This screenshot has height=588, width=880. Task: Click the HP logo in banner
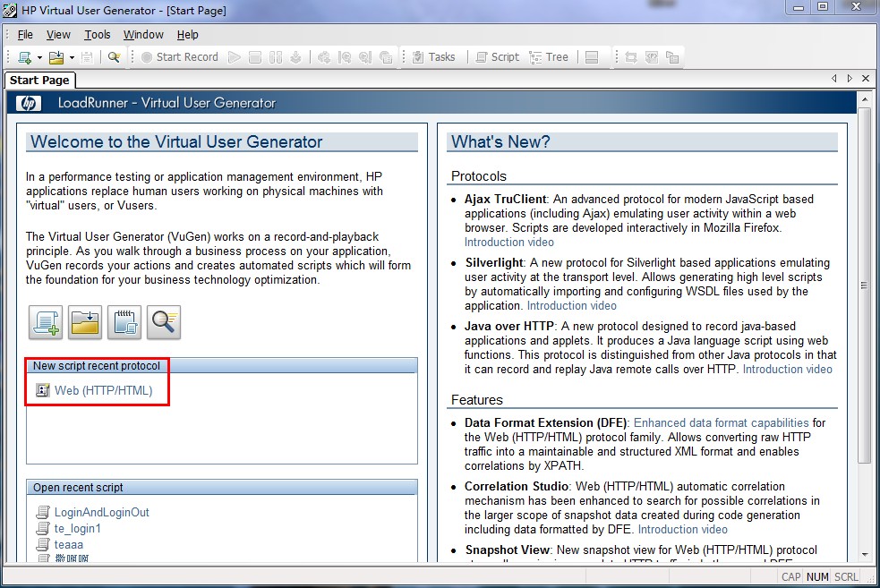pos(29,103)
